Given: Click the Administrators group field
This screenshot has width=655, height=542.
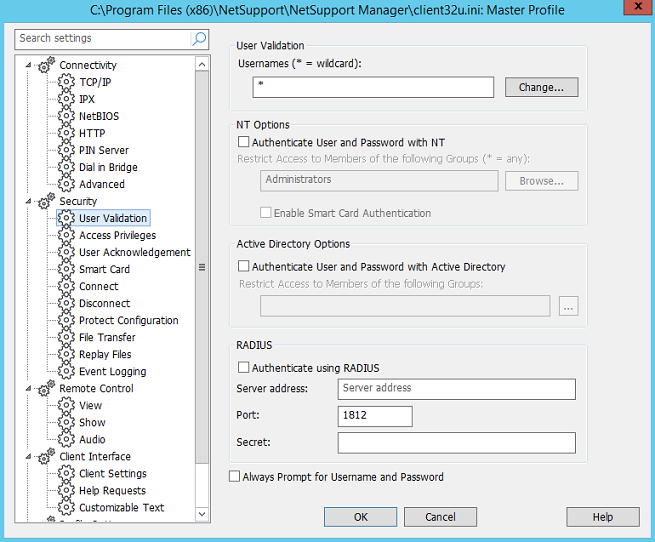Looking at the screenshot, I should pos(379,181).
